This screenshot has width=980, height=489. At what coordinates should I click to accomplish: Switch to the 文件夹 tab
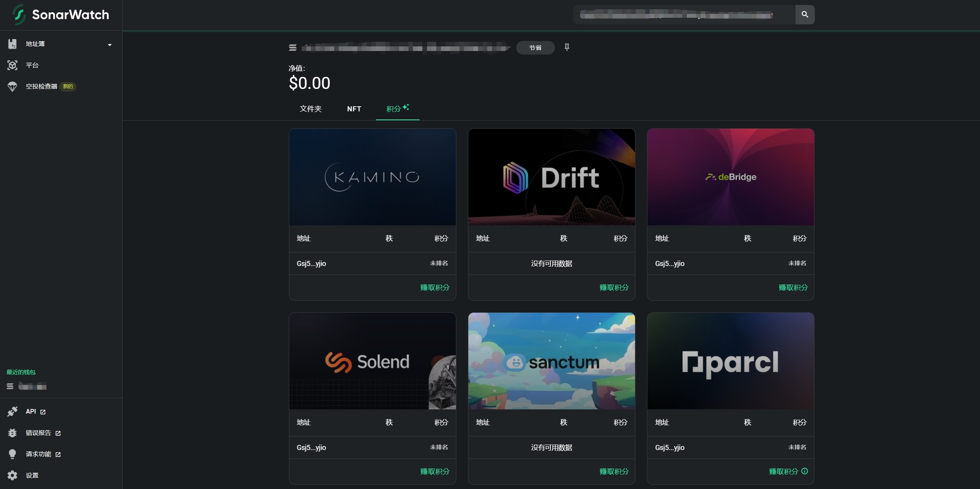pos(311,109)
